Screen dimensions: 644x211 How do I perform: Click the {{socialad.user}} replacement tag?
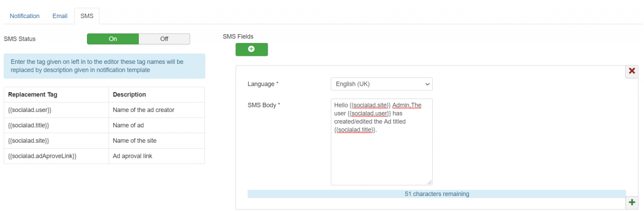click(30, 110)
